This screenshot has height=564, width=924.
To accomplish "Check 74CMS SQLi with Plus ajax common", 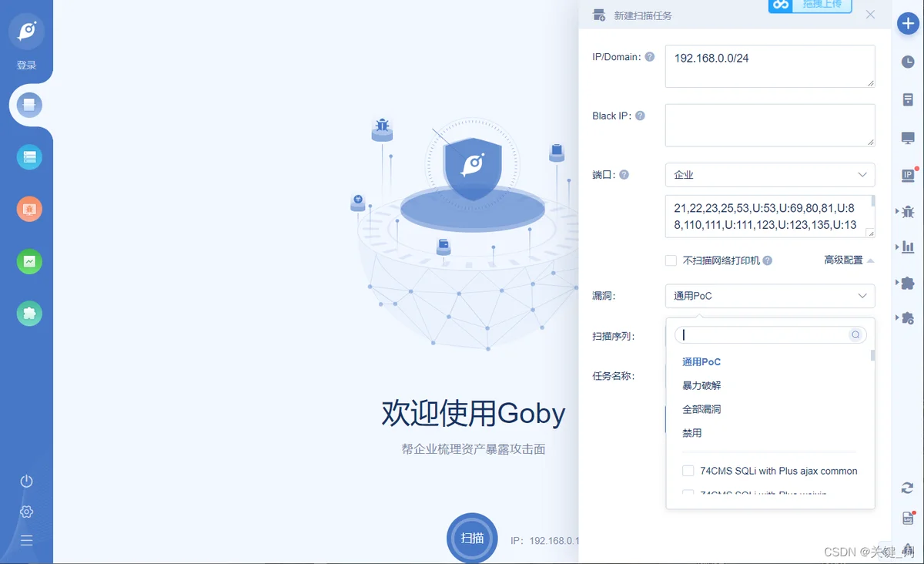I will (x=688, y=471).
